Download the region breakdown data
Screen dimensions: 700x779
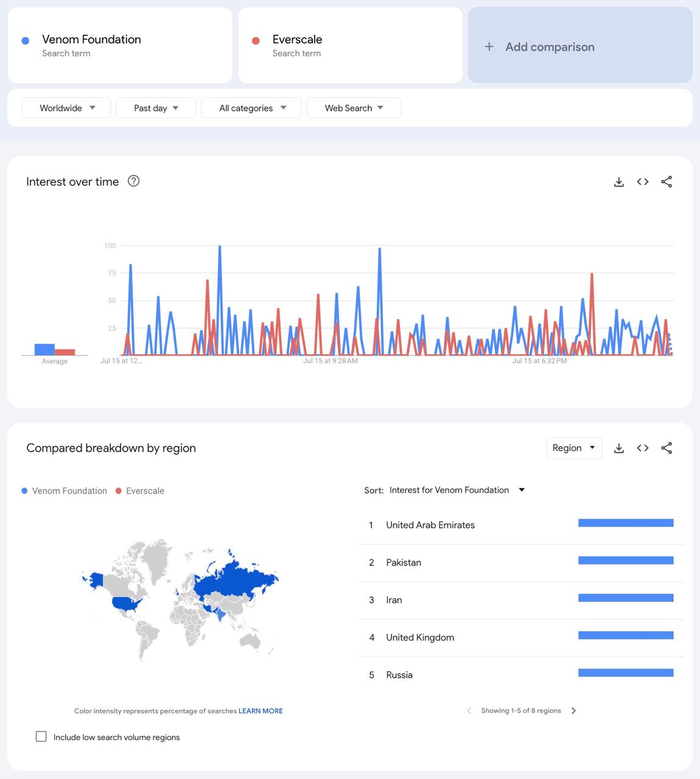(x=618, y=449)
